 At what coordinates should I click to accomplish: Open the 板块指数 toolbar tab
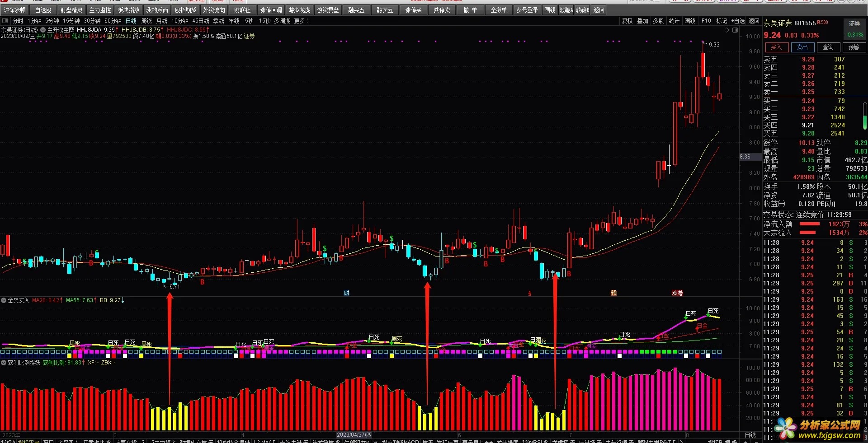(x=129, y=10)
